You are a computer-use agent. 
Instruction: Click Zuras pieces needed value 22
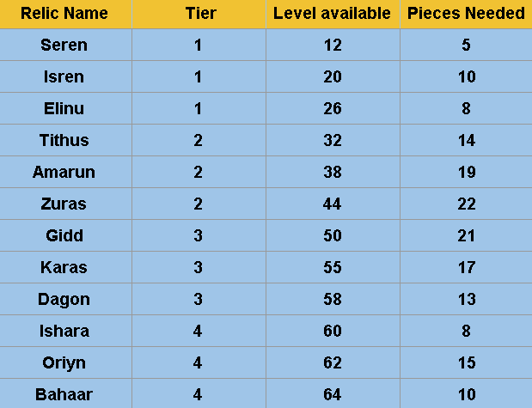pos(467,204)
